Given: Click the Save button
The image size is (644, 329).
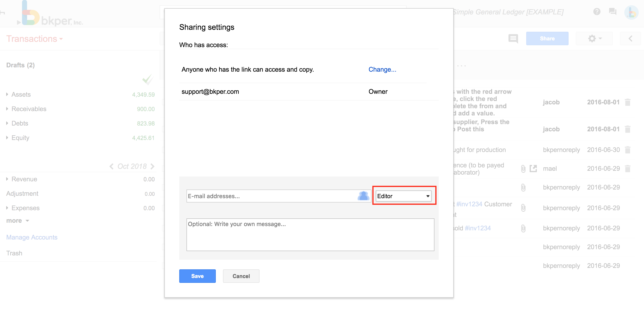Looking at the screenshot, I should (x=197, y=276).
